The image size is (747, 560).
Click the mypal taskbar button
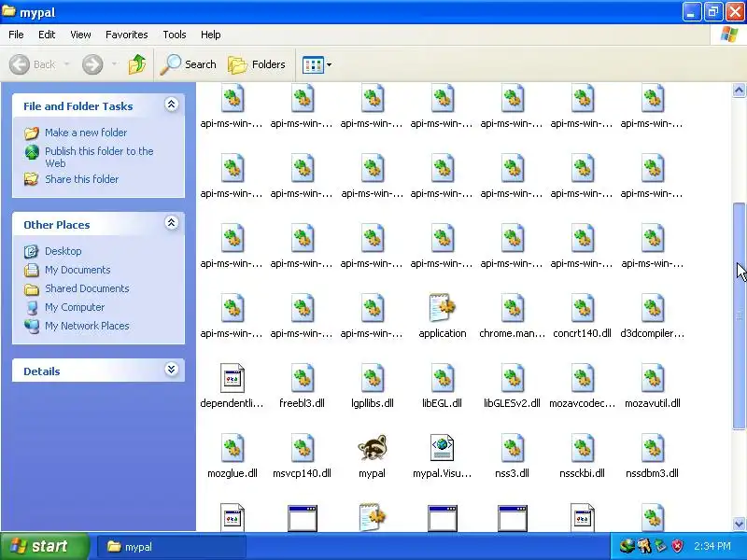point(172,547)
